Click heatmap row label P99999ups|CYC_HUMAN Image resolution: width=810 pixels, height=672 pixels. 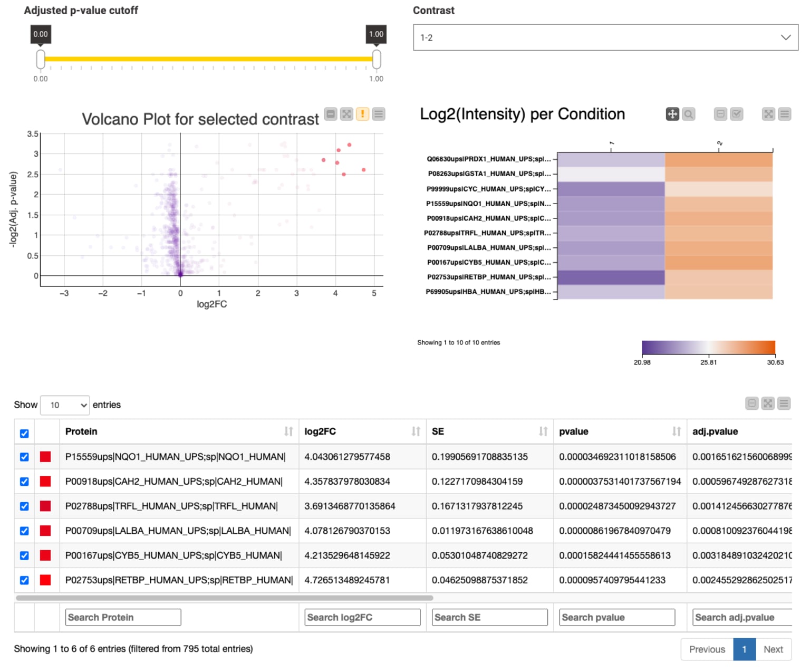point(489,189)
